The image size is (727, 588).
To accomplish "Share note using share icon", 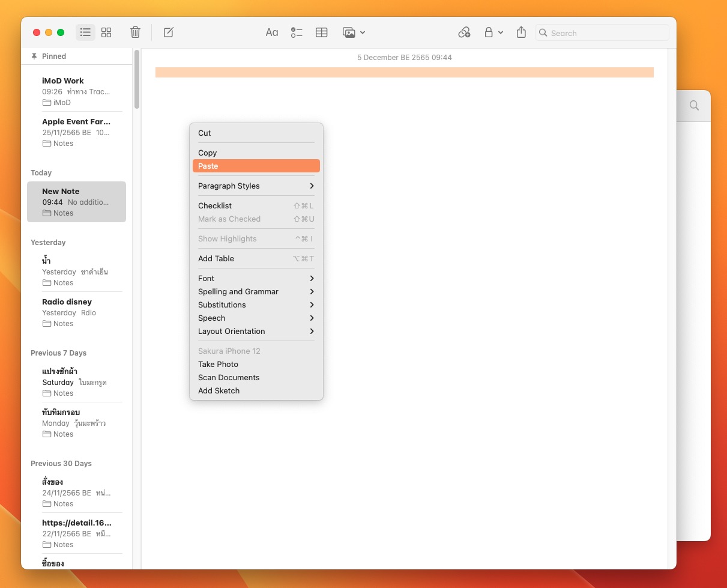I will pyautogui.click(x=521, y=32).
